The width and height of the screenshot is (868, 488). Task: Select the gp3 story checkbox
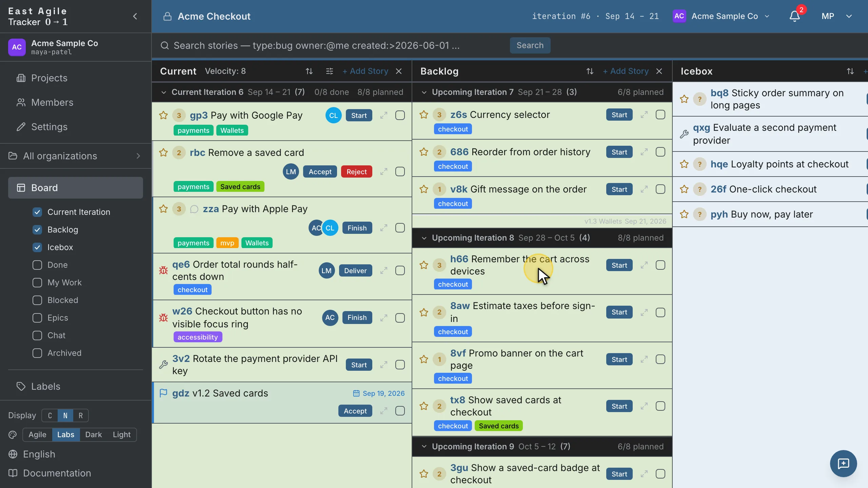click(x=400, y=115)
